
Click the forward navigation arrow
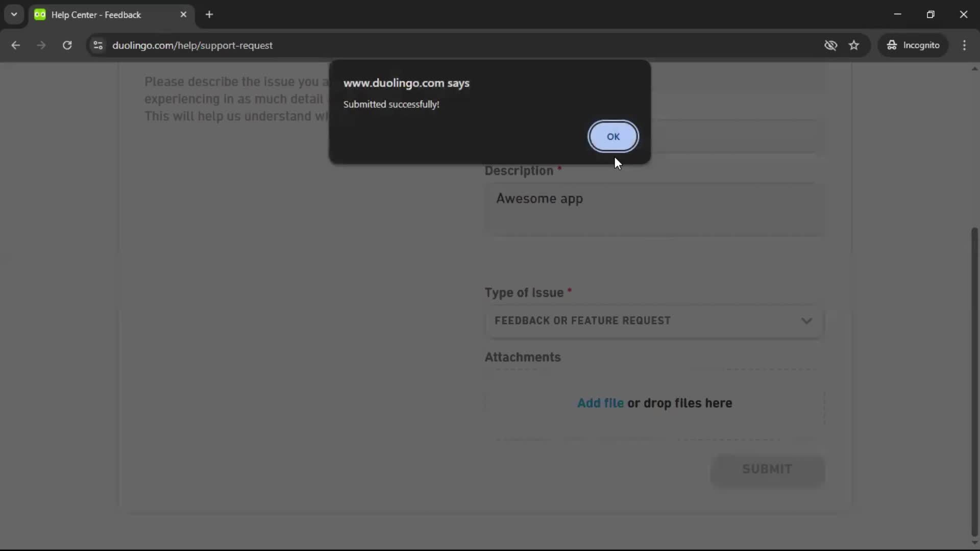click(x=41, y=45)
